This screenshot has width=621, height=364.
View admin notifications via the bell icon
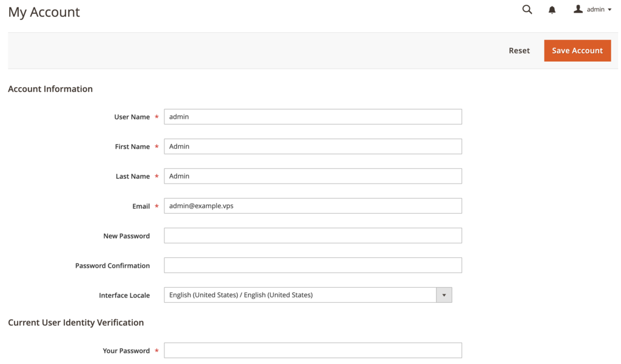click(551, 9)
